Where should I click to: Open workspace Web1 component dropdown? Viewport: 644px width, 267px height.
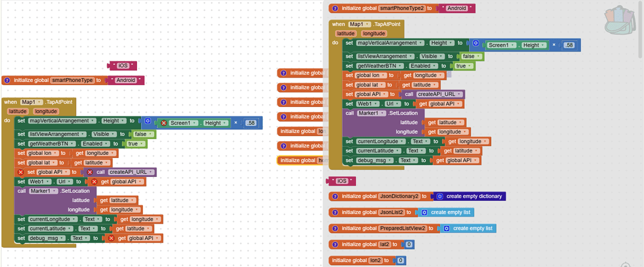tap(40, 181)
